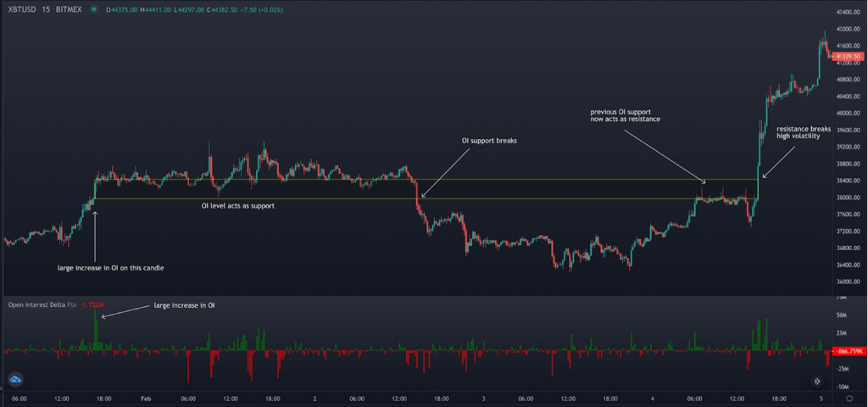Click the red -866.759K value label
Image resolution: width=868 pixels, height=407 pixels.
(x=848, y=350)
